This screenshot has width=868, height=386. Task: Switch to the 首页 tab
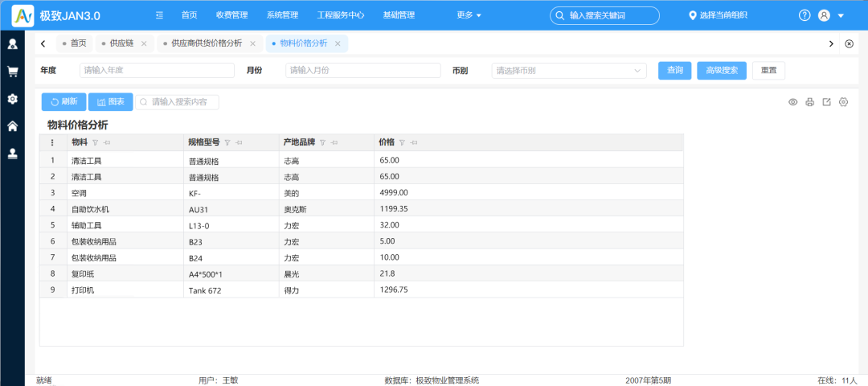(75, 43)
